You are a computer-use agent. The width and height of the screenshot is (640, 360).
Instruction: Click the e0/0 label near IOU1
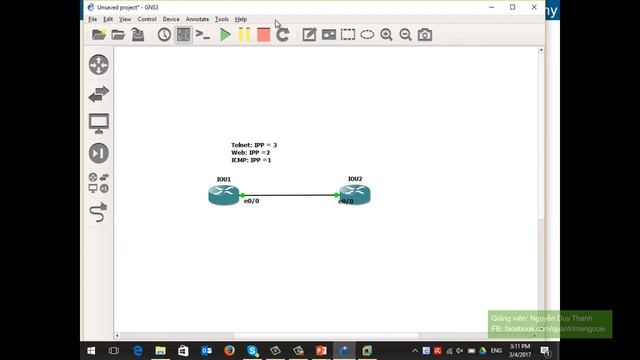click(x=251, y=201)
